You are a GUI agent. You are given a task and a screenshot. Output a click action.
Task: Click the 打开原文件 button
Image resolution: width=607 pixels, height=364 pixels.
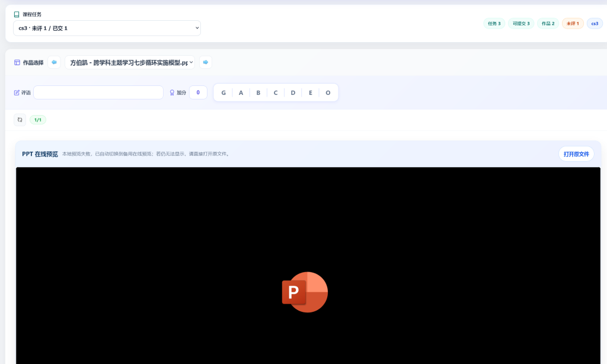[x=576, y=154]
